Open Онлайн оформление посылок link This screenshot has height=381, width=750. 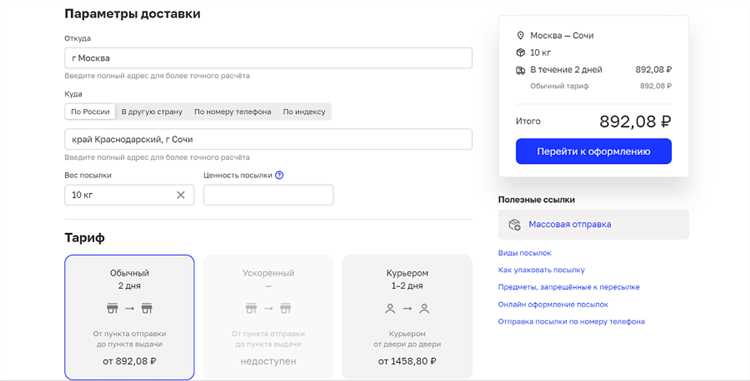click(x=553, y=305)
